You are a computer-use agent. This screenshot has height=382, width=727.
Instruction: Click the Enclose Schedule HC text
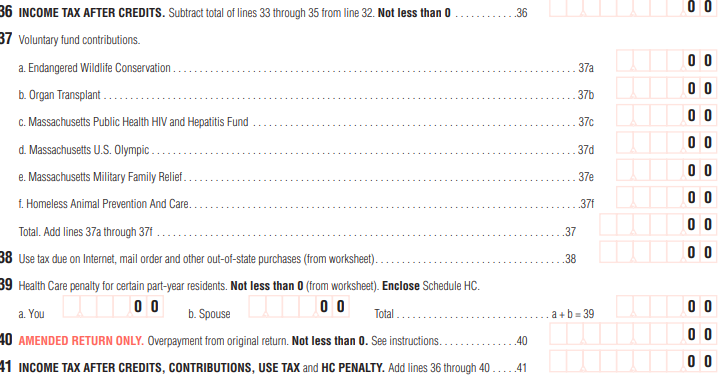point(431,286)
